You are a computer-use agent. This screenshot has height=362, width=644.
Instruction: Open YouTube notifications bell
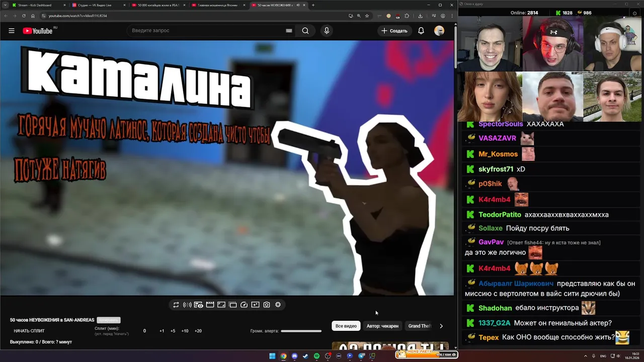click(421, 31)
